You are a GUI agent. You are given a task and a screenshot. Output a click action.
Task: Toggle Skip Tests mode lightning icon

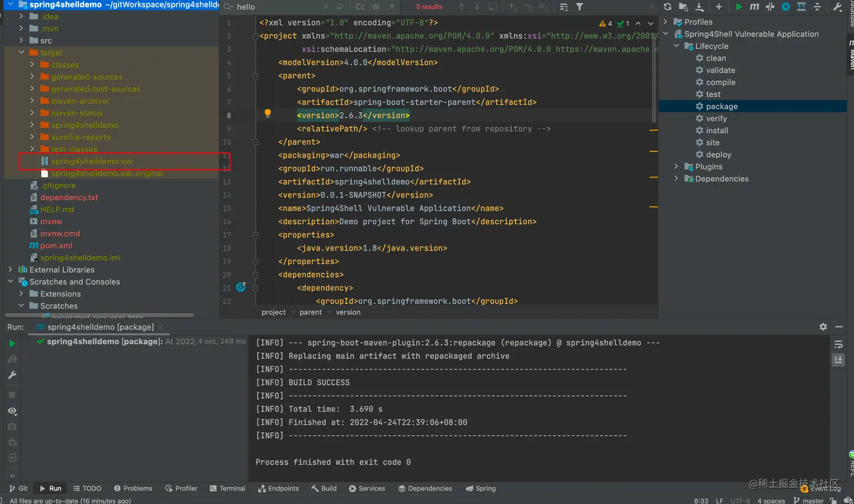point(786,7)
